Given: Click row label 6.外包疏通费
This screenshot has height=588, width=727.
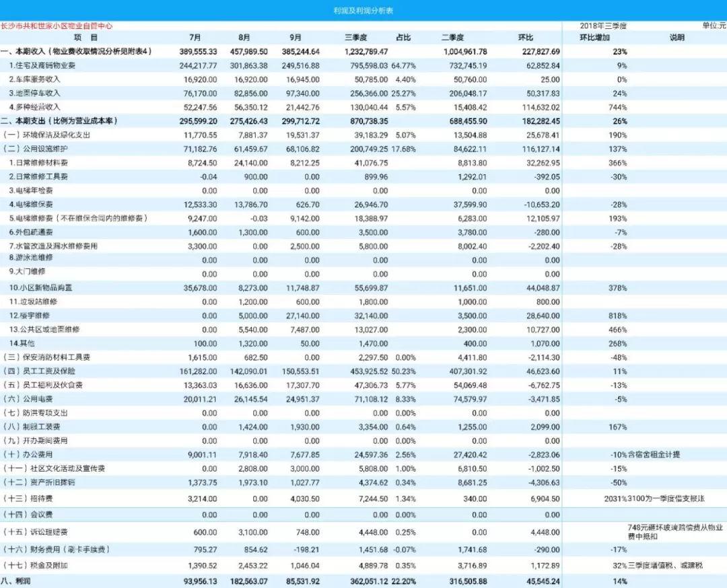Looking at the screenshot, I should point(31,232).
